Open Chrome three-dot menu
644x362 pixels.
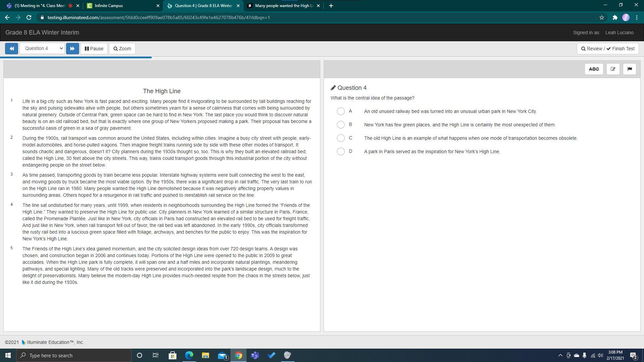(x=637, y=17)
